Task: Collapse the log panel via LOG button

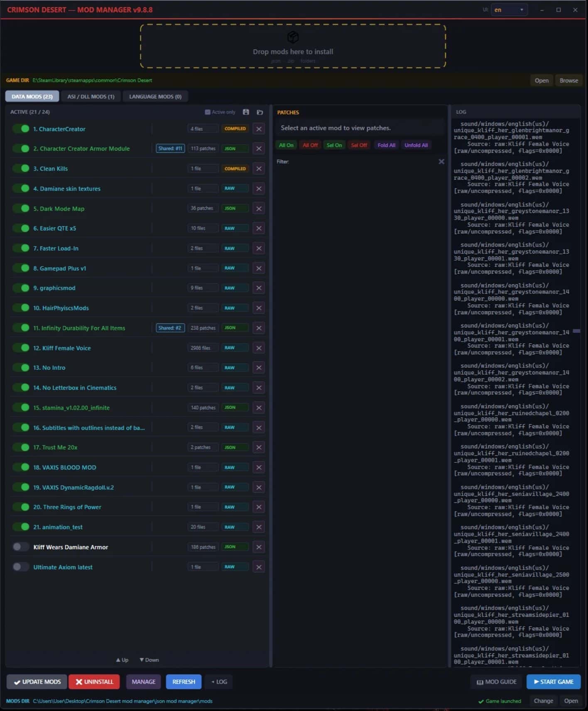Action: (x=219, y=682)
